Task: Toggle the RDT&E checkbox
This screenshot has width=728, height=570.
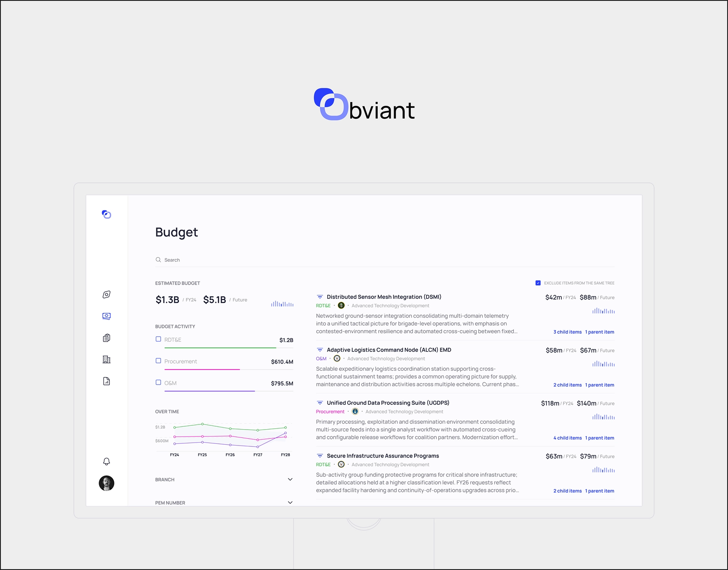Action: pos(158,339)
